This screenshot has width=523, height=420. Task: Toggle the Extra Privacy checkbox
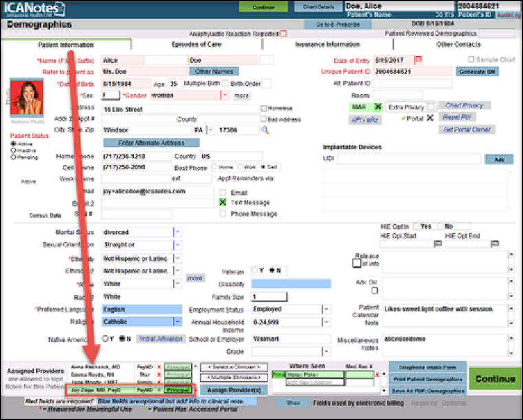431,107
